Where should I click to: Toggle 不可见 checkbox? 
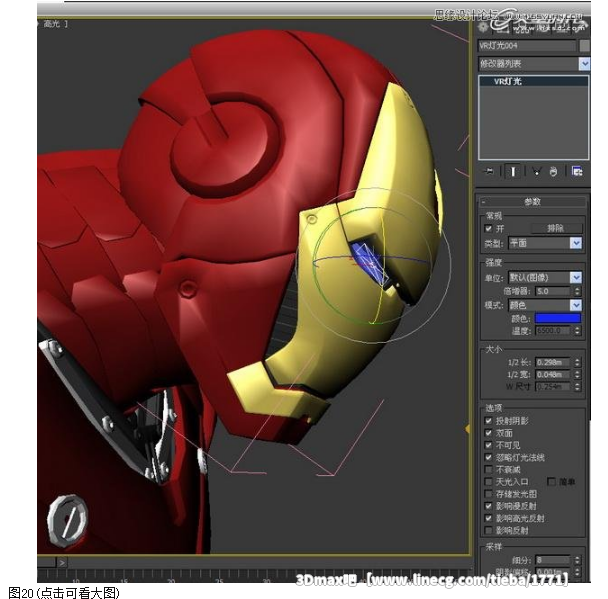[x=489, y=445]
